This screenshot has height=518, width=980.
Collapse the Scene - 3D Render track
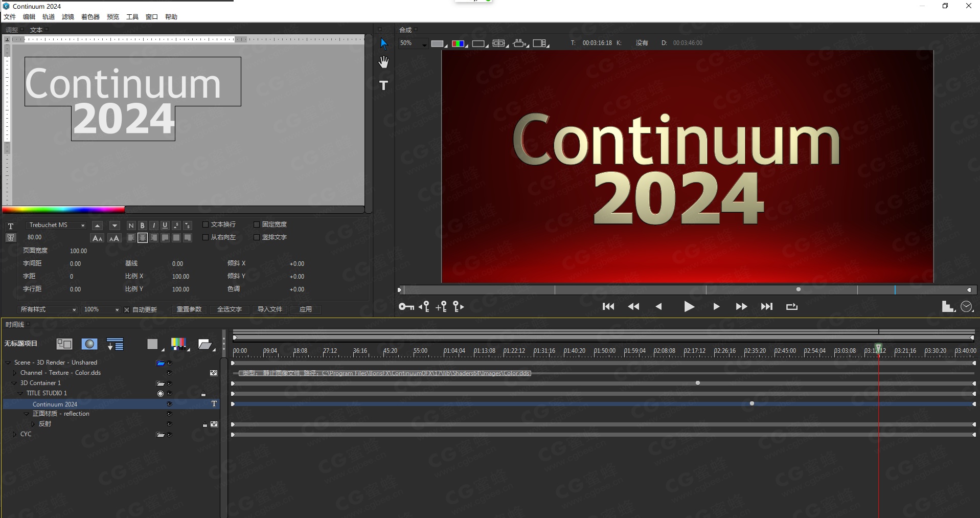[x=8, y=363]
